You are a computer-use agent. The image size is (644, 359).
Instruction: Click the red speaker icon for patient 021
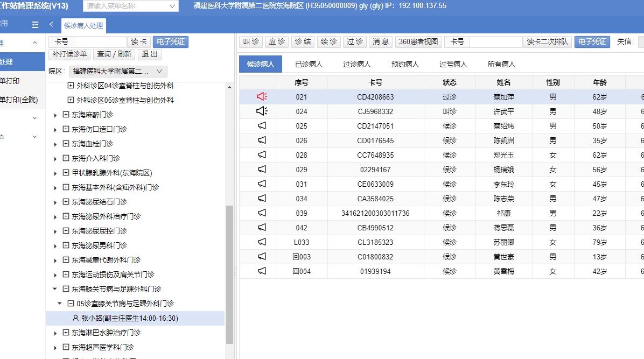262,96
